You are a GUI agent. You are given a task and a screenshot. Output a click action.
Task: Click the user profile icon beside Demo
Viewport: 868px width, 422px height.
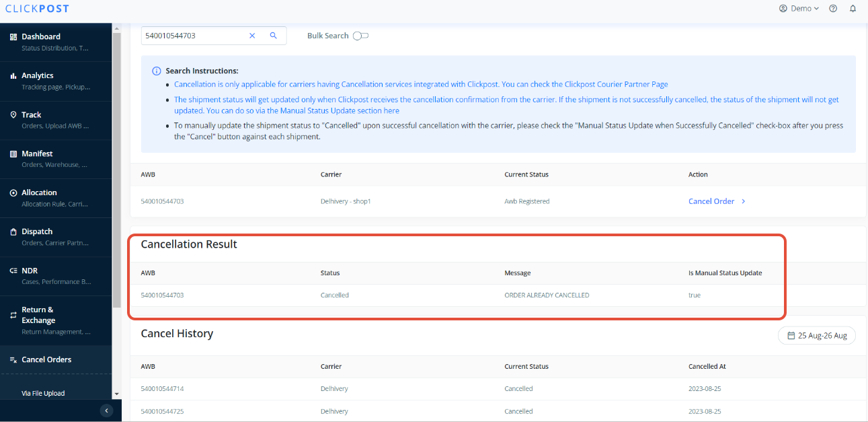click(783, 9)
